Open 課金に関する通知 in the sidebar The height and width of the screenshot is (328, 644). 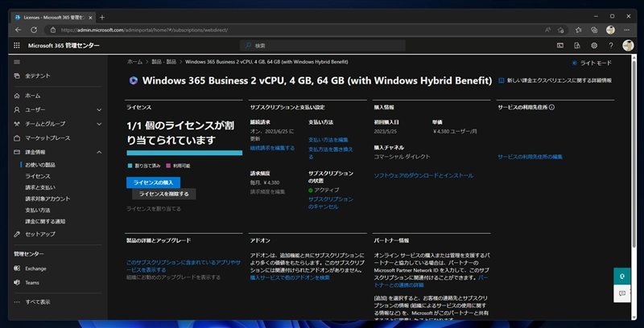point(45,221)
